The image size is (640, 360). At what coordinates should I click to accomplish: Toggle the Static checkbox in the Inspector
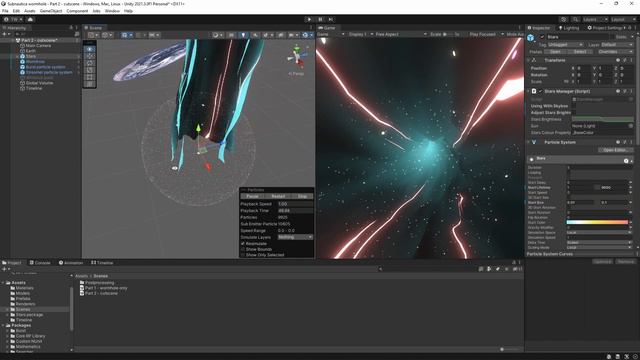click(x=611, y=37)
